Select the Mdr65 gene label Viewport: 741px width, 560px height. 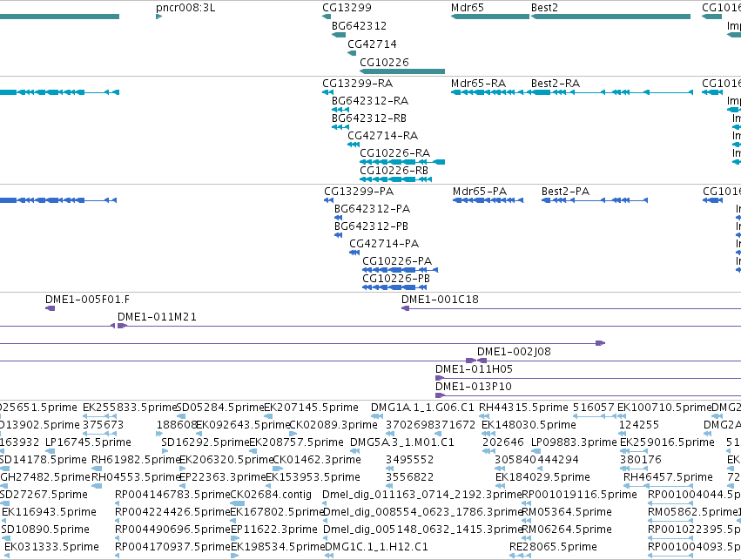(467, 8)
